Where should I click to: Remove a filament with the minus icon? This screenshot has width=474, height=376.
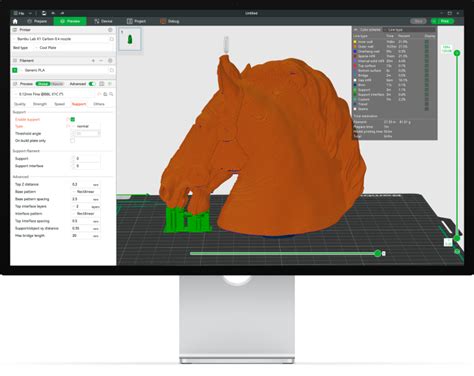click(x=101, y=61)
